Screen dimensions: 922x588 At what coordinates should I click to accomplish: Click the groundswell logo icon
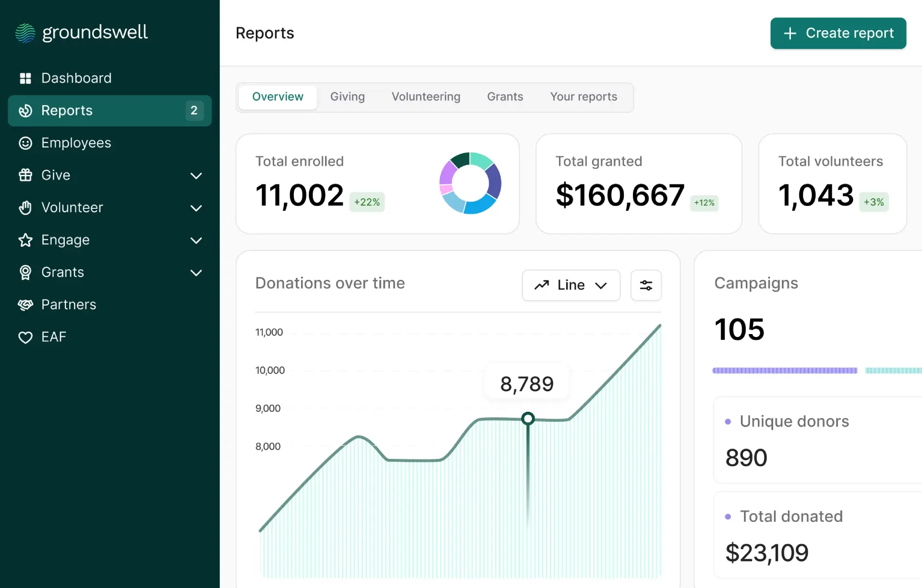pyautogui.click(x=25, y=33)
